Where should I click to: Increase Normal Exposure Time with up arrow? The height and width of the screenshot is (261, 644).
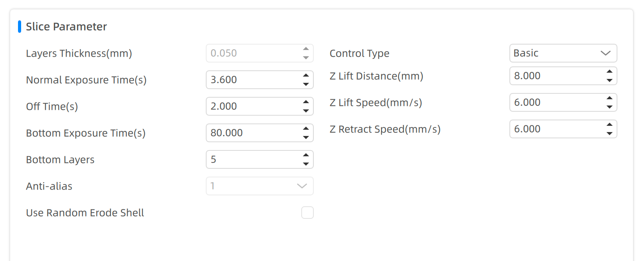coord(306,75)
